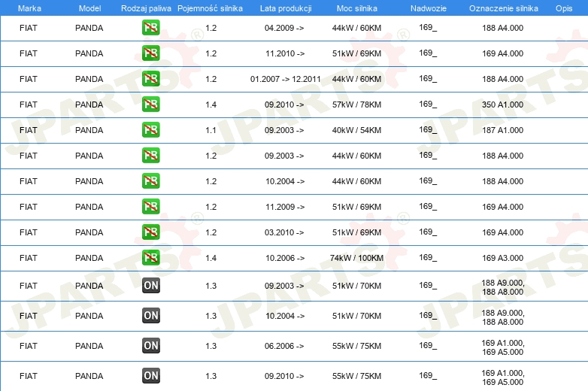The image size is (588, 391).
Task: Select the production date cell '06.2006 ->'
Action: 284,346
